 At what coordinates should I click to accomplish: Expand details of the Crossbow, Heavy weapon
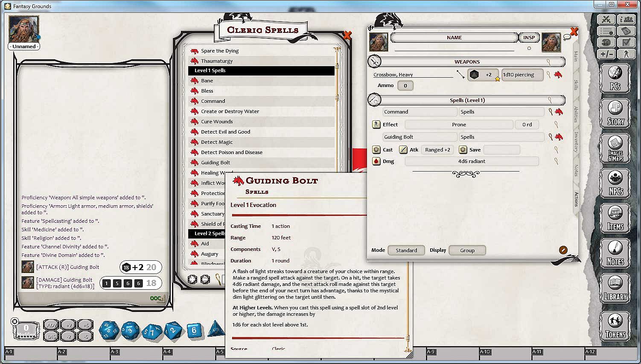click(x=549, y=75)
